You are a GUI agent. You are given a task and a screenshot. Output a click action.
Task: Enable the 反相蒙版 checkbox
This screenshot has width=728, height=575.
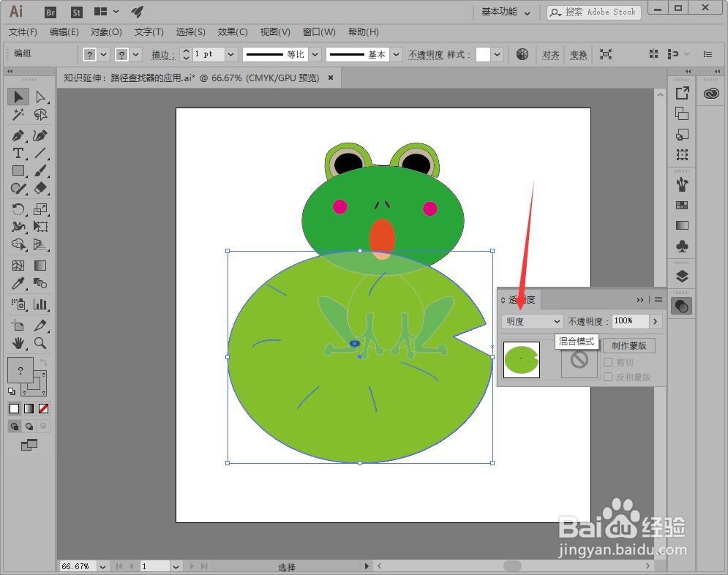pos(609,377)
